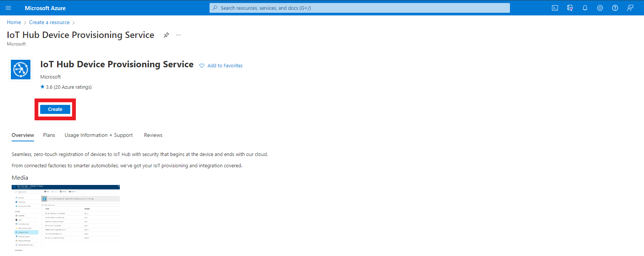
Task: Click the search magnifier icon in search box
Action: tap(215, 8)
